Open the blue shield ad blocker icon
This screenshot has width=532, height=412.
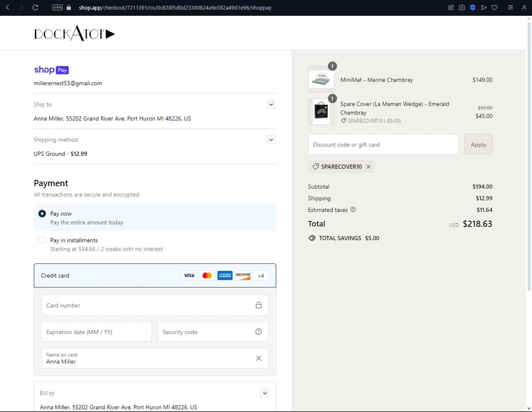(473, 7)
